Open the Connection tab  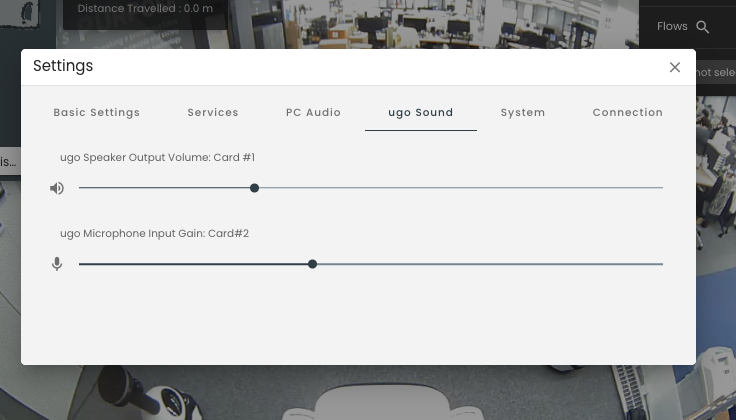[x=628, y=113]
